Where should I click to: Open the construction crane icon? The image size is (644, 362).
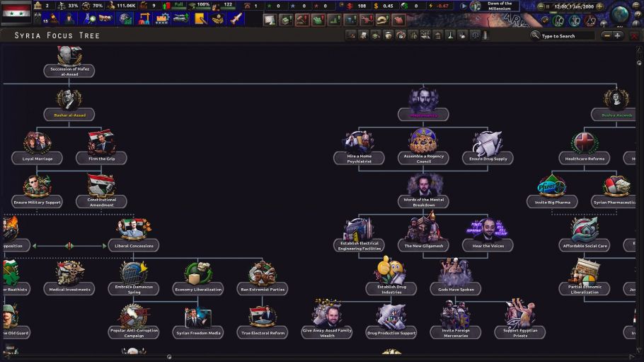(x=144, y=19)
